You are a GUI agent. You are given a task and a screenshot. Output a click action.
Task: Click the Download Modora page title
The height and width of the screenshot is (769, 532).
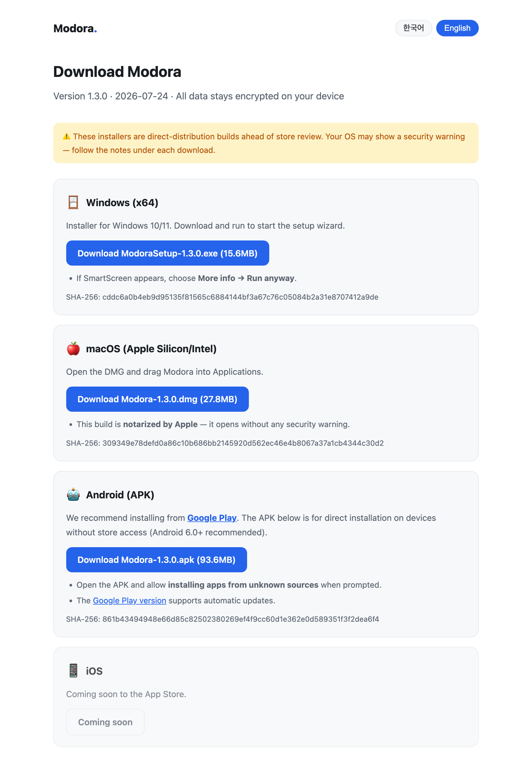click(x=117, y=72)
